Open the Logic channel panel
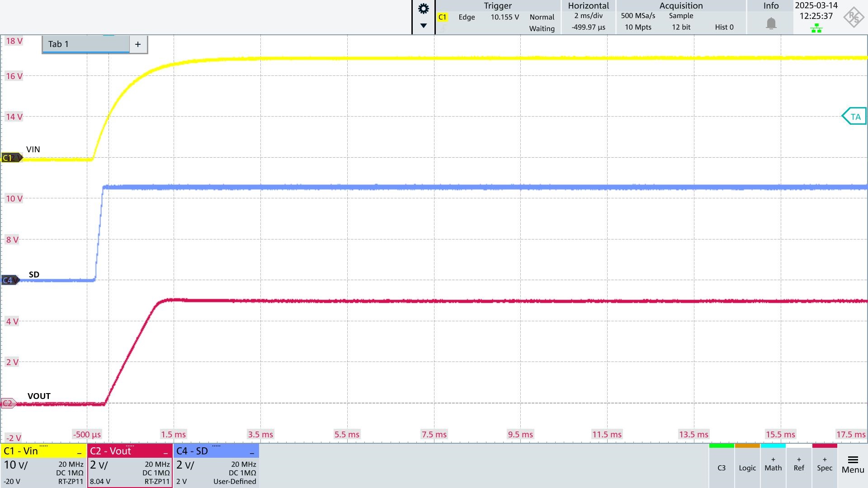The height and width of the screenshot is (488, 868). 747,468
